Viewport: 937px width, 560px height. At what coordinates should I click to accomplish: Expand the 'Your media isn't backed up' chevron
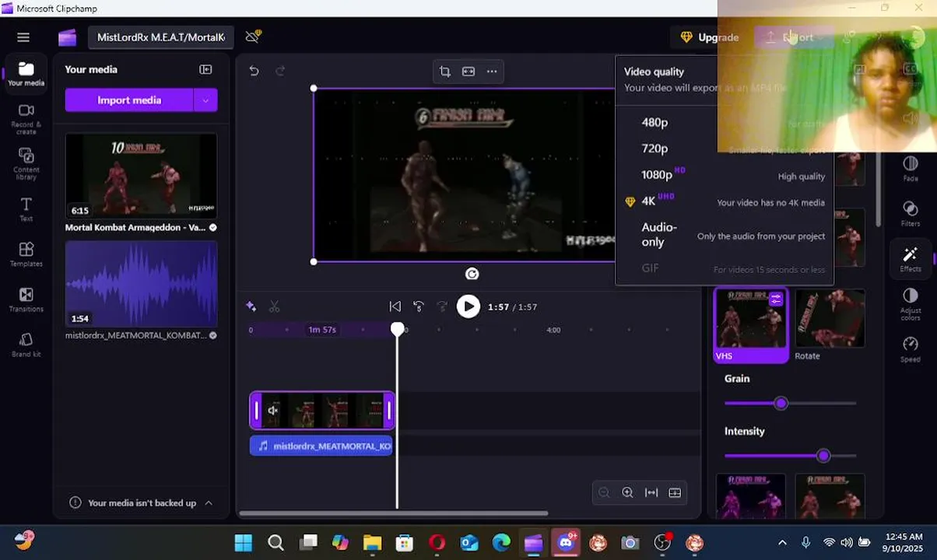tap(209, 502)
